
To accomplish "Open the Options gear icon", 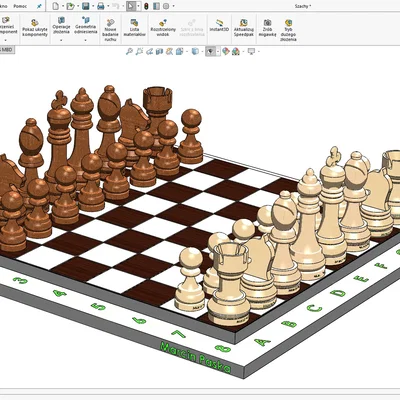I will pyautogui.click(x=166, y=6).
